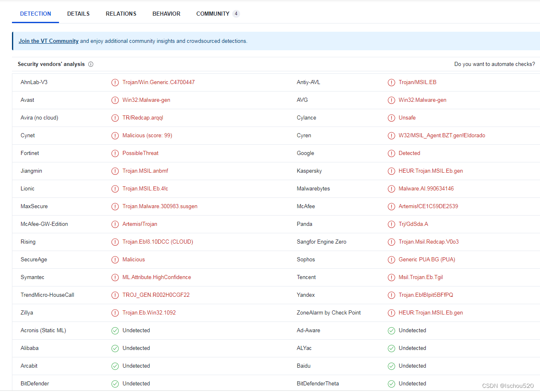Click the alert icon for Lionic

(x=115, y=189)
